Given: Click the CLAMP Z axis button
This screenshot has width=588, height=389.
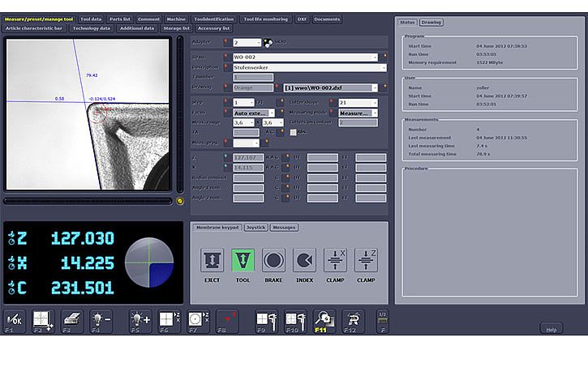Looking at the screenshot, I should (x=366, y=260).
